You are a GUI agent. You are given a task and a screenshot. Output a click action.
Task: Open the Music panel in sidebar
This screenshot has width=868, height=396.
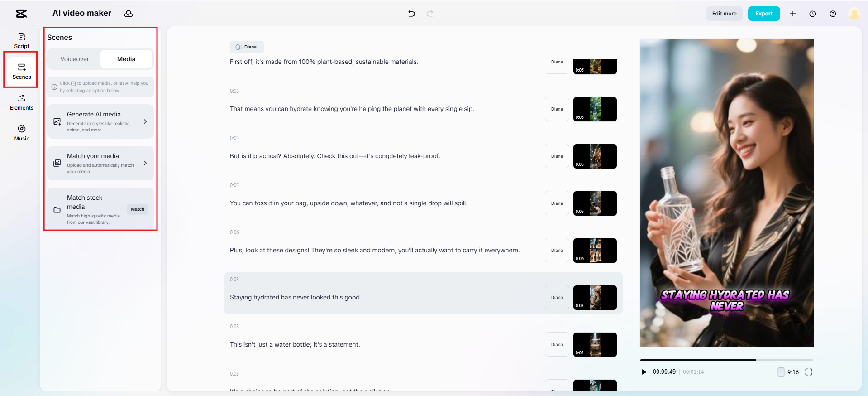click(22, 133)
